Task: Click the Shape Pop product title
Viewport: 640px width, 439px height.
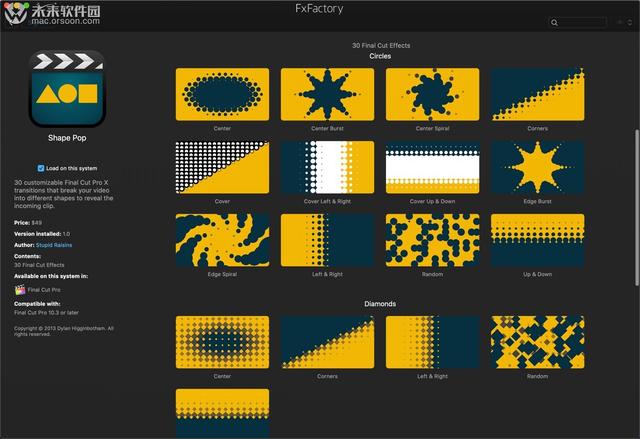Action: 67,138
